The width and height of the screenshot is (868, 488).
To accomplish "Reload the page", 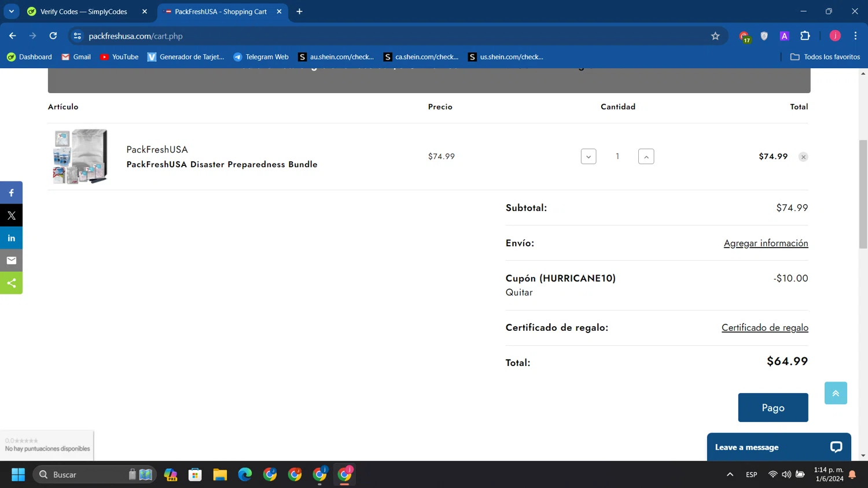I will (x=53, y=36).
